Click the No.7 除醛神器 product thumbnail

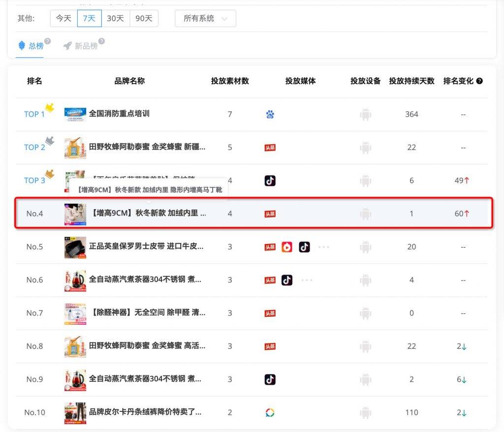click(75, 313)
